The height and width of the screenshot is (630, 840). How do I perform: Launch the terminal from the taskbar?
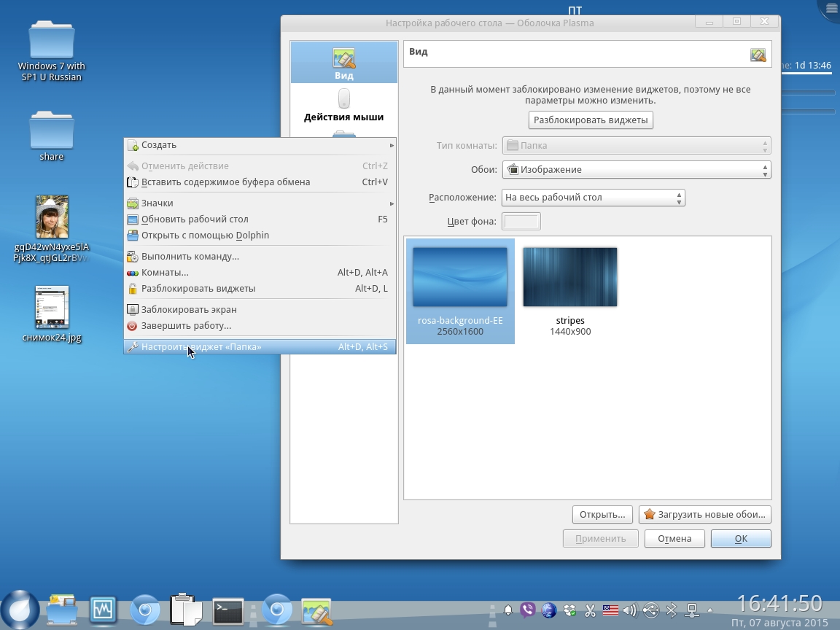[228, 610]
